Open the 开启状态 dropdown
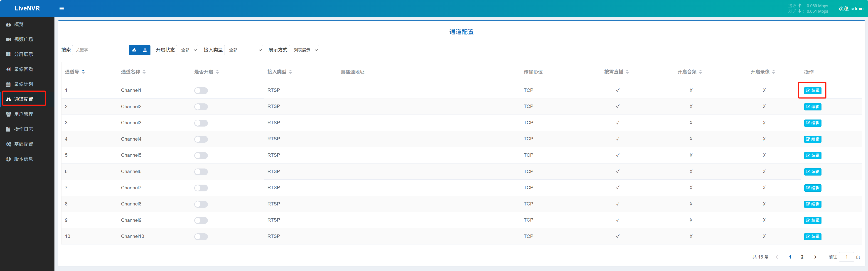 point(187,50)
